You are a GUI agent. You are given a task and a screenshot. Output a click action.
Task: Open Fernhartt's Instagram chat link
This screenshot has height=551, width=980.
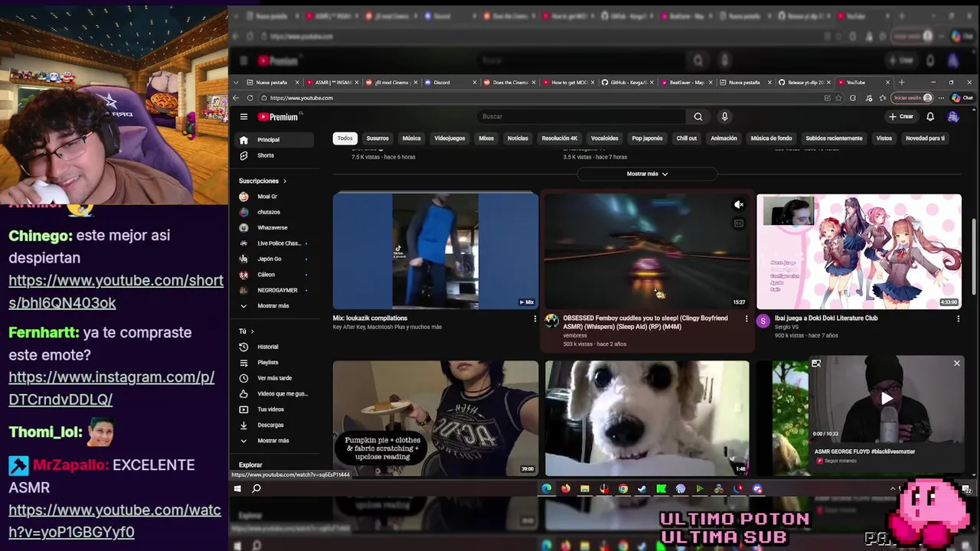click(x=111, y=388)
